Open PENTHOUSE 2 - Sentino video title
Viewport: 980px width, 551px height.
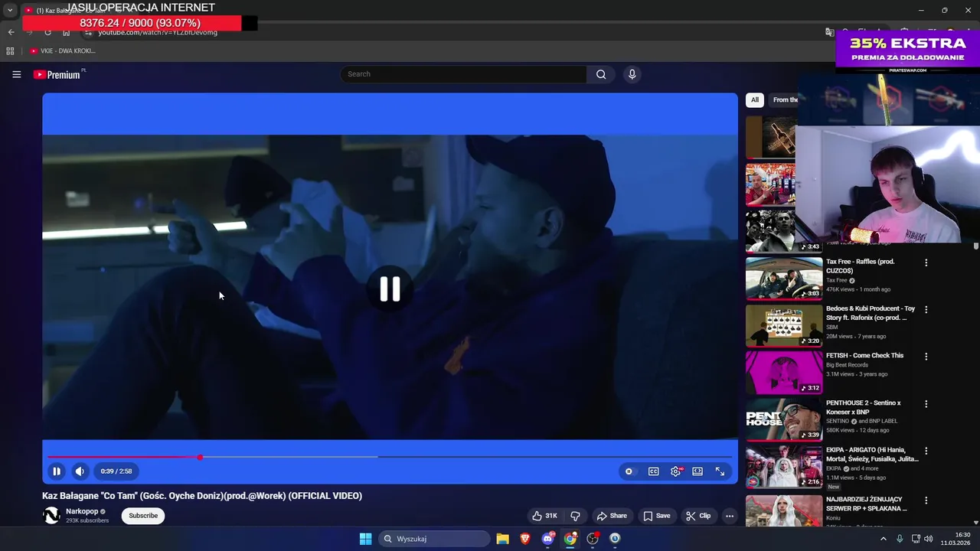click(x=864, y=407)
